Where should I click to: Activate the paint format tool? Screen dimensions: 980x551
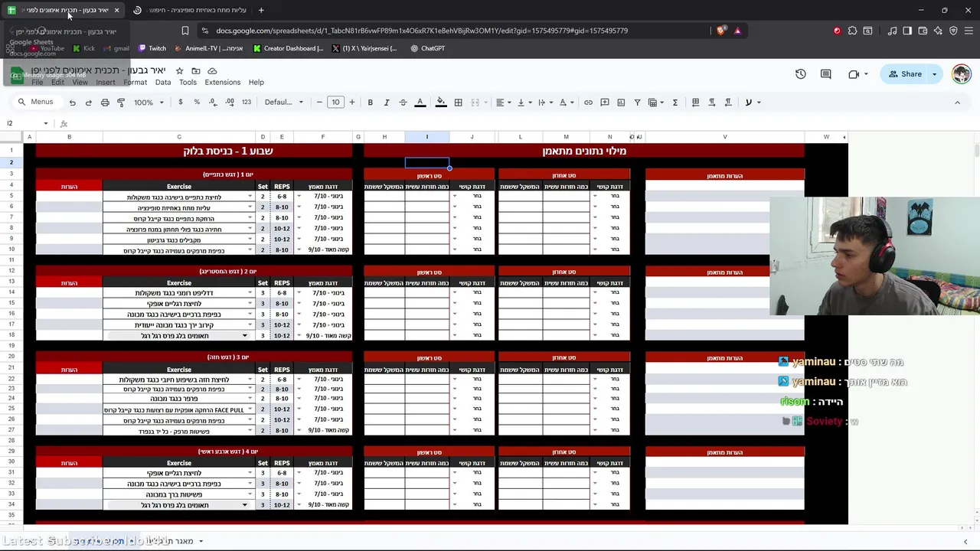[x=121, y=103]
